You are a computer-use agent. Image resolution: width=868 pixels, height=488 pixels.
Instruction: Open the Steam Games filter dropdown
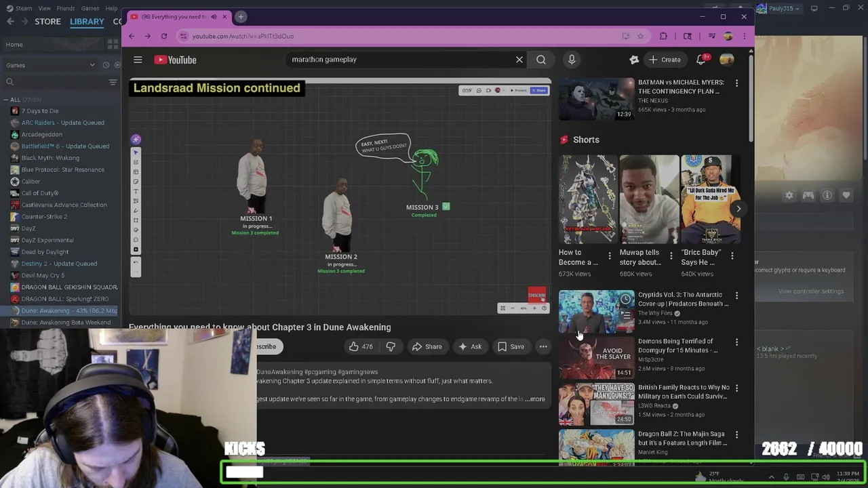click(50, 65)
